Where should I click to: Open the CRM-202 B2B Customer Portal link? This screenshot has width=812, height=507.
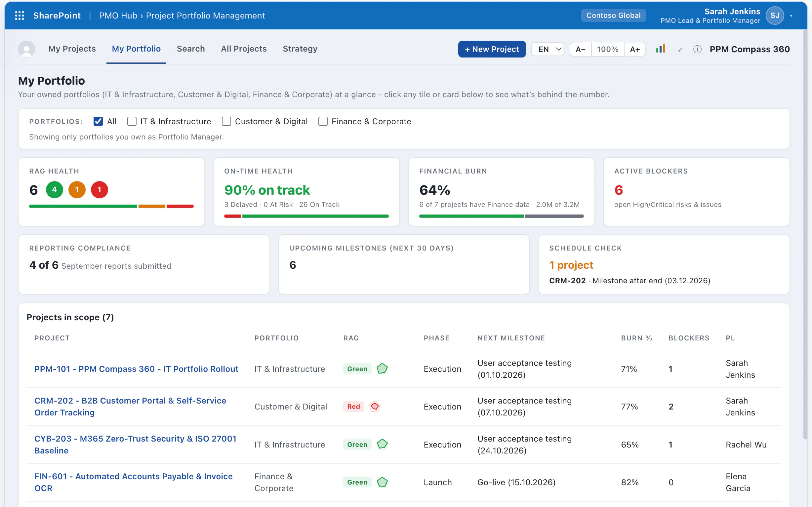130,407
